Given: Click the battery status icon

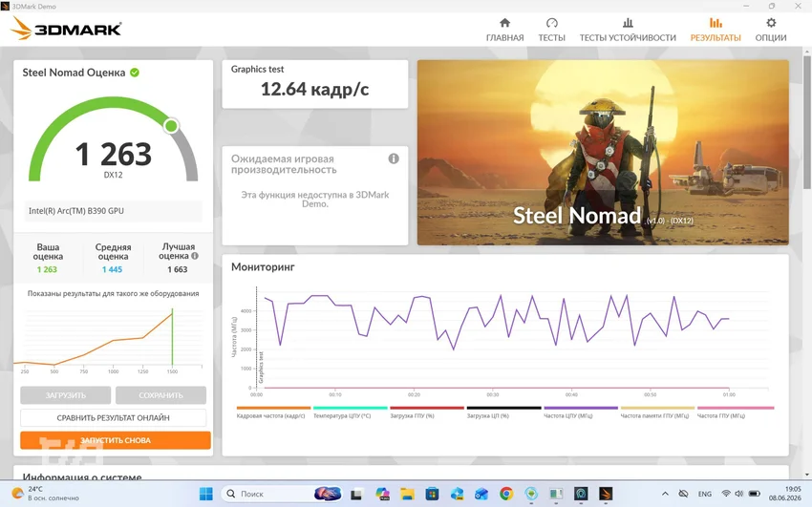Looking at the screenshot, I should click(x=755, y=494).
